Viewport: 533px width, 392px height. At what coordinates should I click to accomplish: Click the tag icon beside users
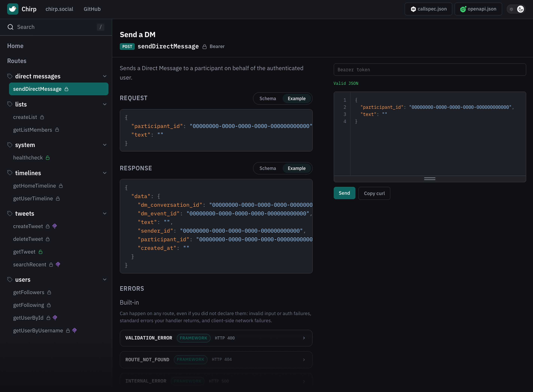10,279
